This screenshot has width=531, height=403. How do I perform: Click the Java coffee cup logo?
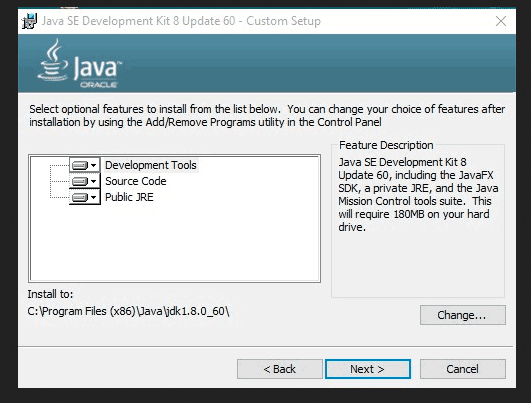click(53, 60)
